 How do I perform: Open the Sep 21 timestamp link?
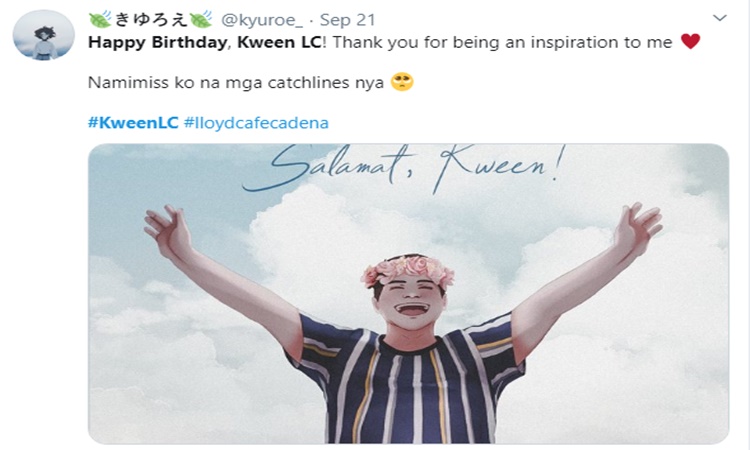[x=347, y=20]
